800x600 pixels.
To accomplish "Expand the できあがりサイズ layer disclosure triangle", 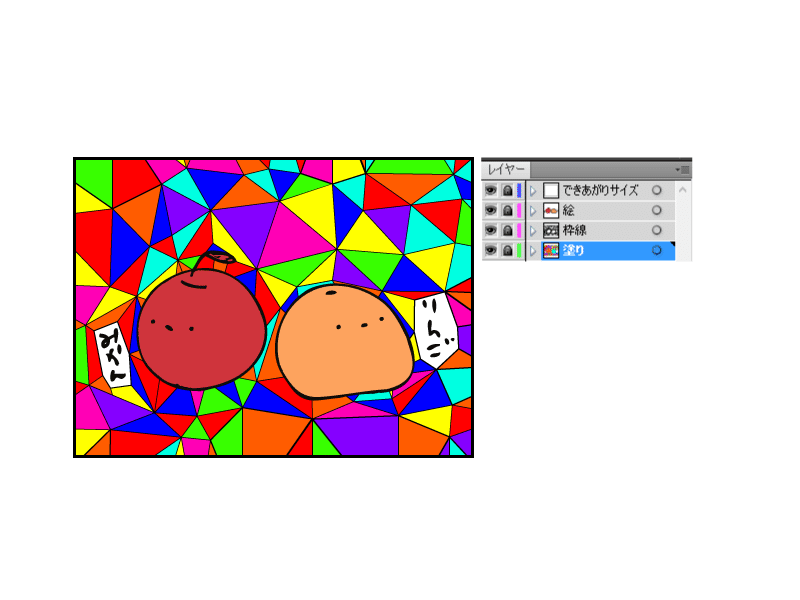I will pyautogui.click(x=533, y=191).
